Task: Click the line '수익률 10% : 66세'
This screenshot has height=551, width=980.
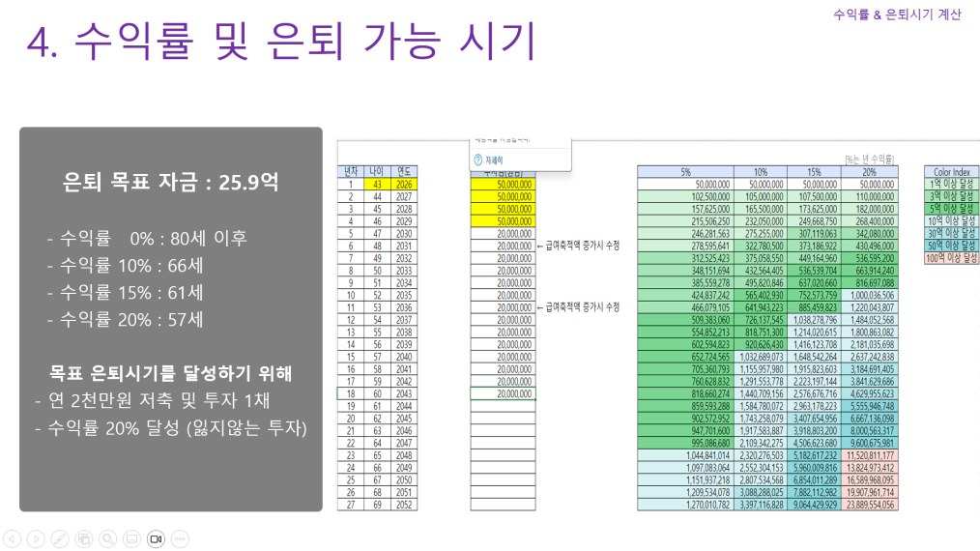Action: pos(125,266)
